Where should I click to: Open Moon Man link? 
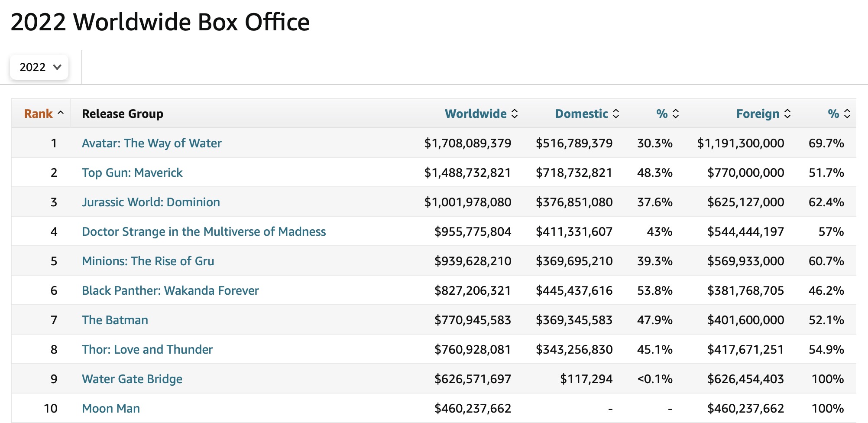(x=111, y=408)
